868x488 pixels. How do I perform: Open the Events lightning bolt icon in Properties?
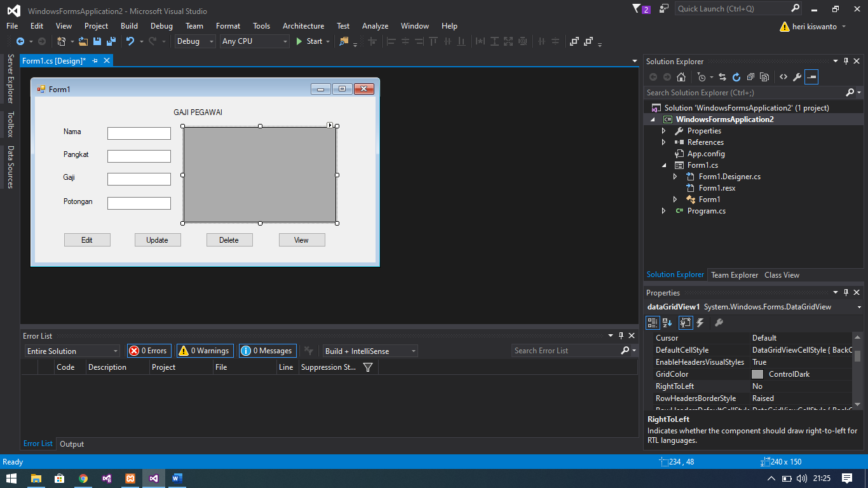click(x=700, y=323)
